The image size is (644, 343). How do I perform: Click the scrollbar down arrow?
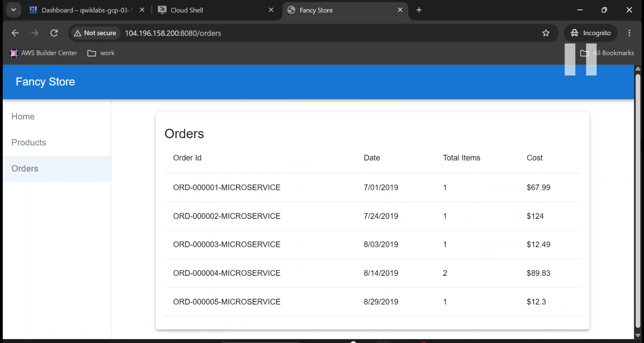point(638,335)
